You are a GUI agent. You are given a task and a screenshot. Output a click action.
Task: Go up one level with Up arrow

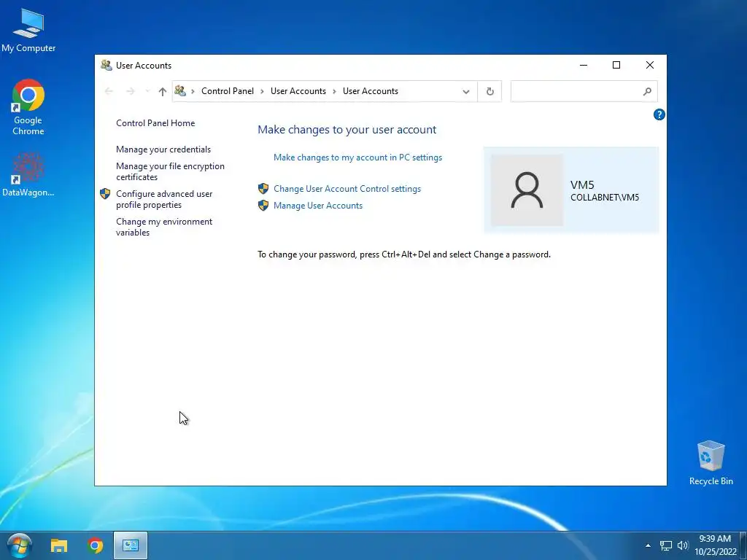[x=163, y=91]
